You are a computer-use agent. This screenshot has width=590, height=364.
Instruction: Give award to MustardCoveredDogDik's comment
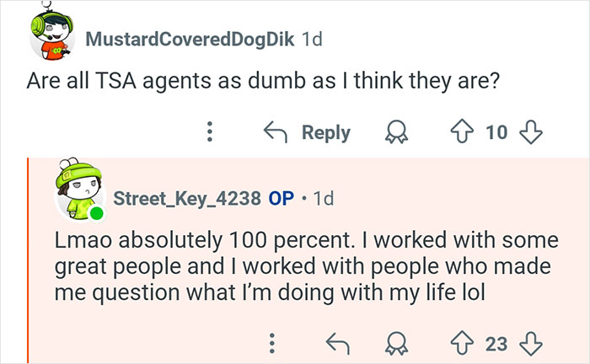[393, 131]
